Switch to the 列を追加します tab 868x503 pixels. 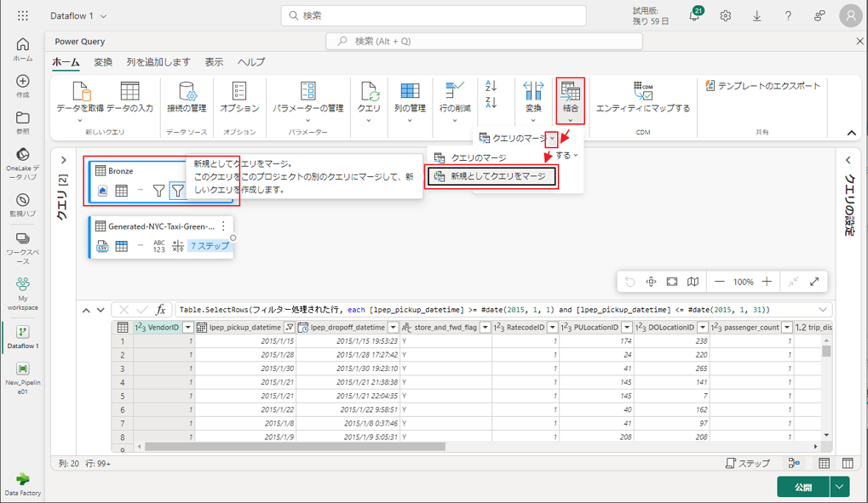click(x=158, y=62)
